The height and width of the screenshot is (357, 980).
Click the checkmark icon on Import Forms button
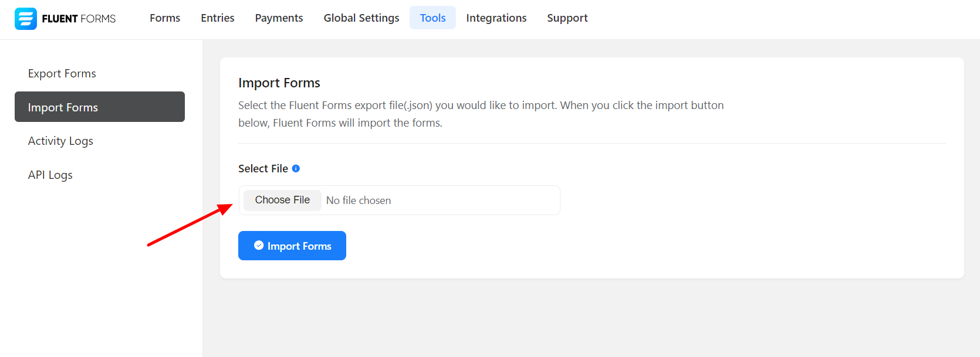point(259,246)
